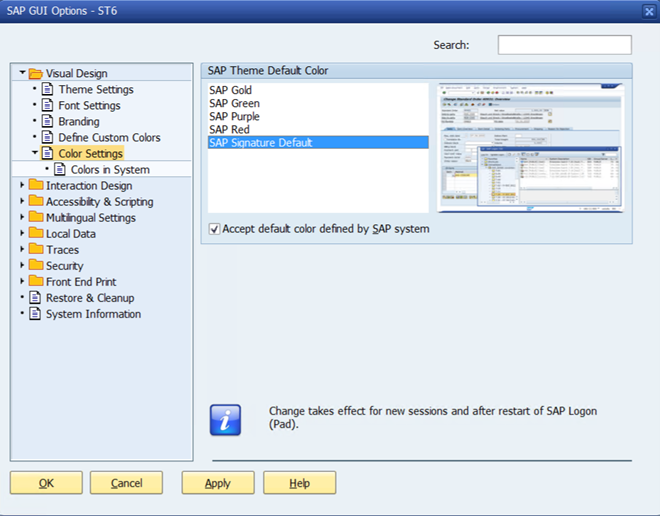Image resolution: width=660 pixels, height=516 pixels.
Task: Click the Theme Settings document icon
Action: (x=48, y=90)
